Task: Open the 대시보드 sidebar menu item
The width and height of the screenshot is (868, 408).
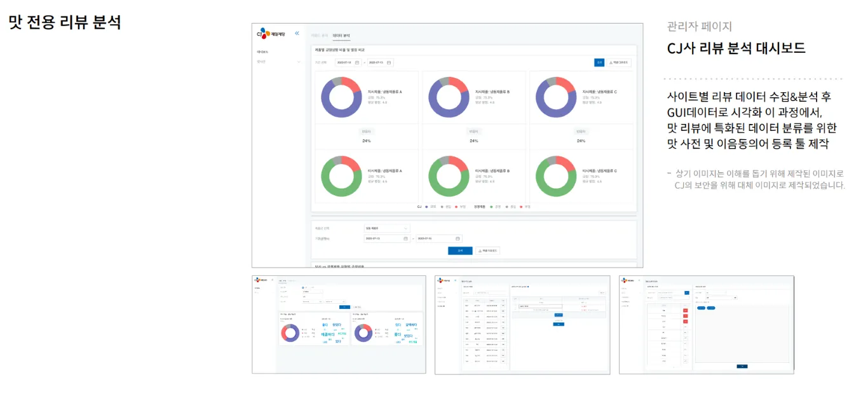Action: 263,51
